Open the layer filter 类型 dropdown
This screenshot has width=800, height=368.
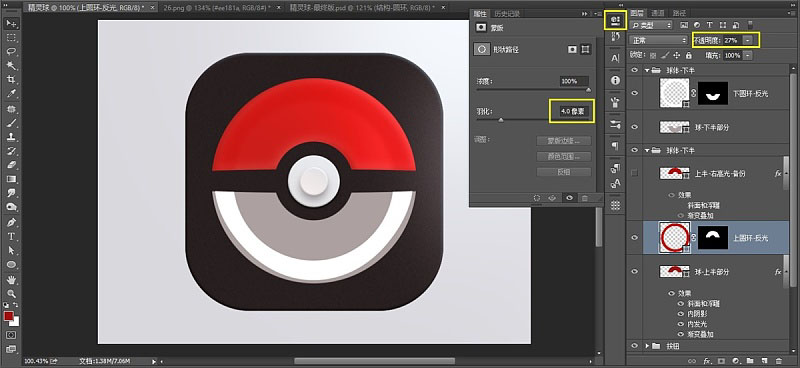(x=652, y=25)
